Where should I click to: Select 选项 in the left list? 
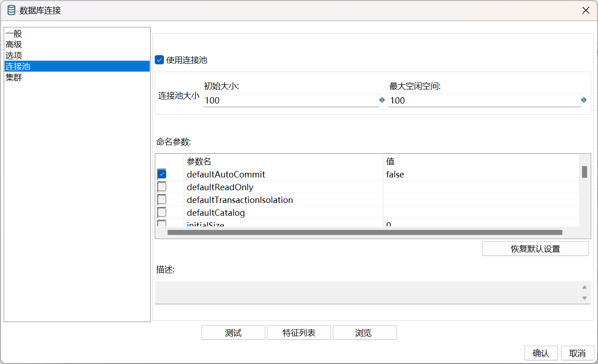[x=14, y=56]
